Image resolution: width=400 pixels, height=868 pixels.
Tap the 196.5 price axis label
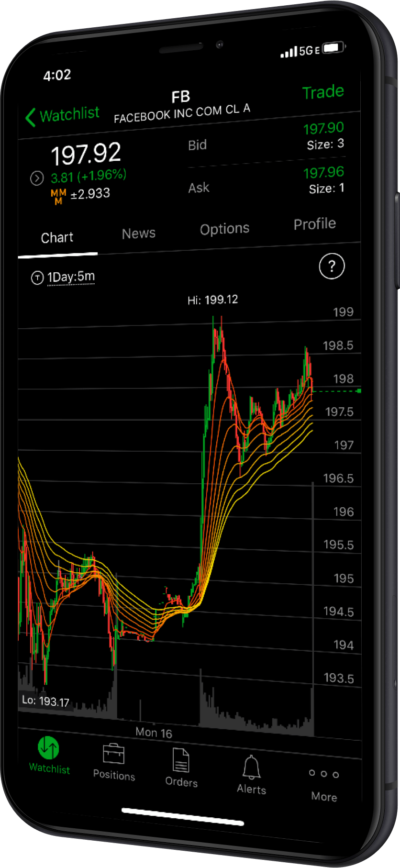(338, 479)
